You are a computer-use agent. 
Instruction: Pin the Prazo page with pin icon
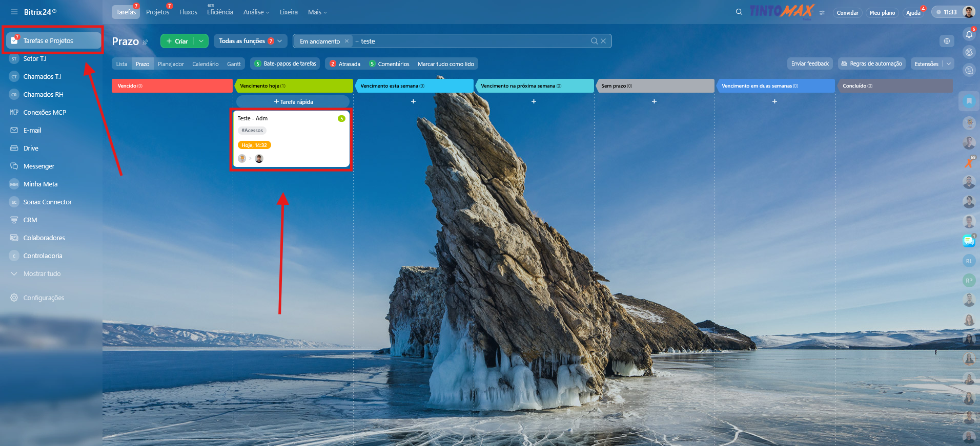point(146,42)
